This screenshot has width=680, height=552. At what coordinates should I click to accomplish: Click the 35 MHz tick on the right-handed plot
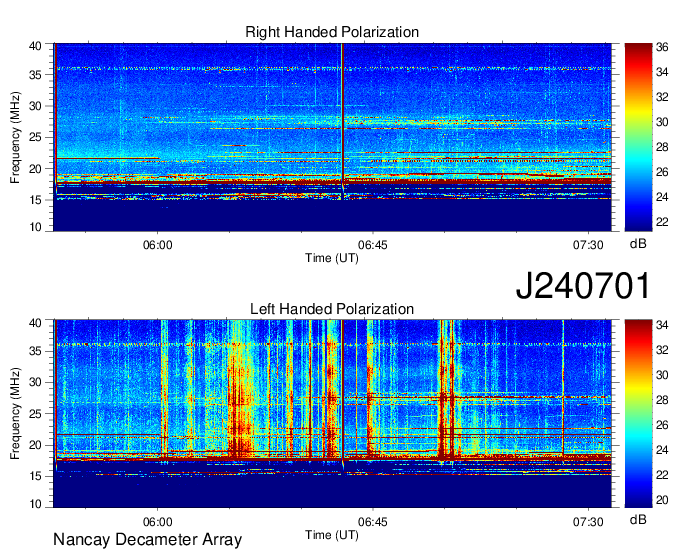pyautogui.click(x=35, y=75)
